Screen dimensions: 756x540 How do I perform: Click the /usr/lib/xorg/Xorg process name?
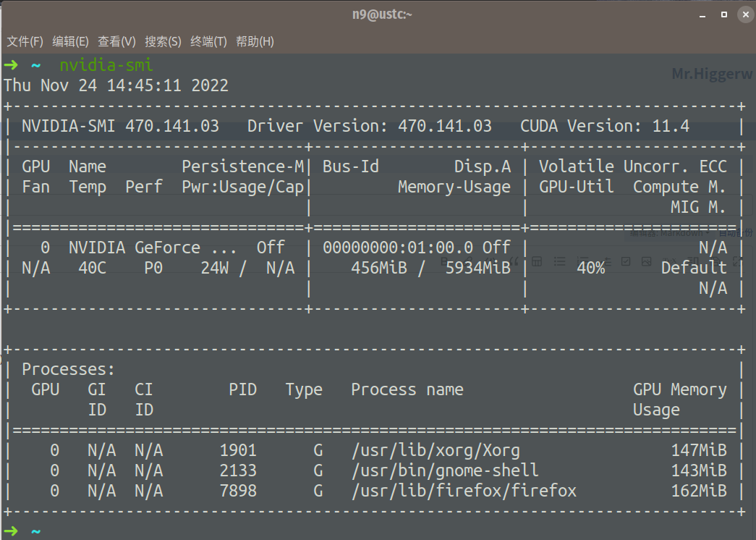pyautogui.click(x=436, y=450)
